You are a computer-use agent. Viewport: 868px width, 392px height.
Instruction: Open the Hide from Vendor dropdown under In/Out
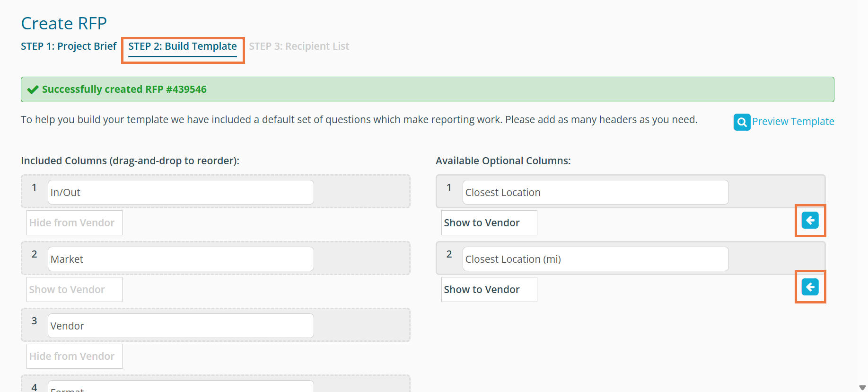coord(74,223)
